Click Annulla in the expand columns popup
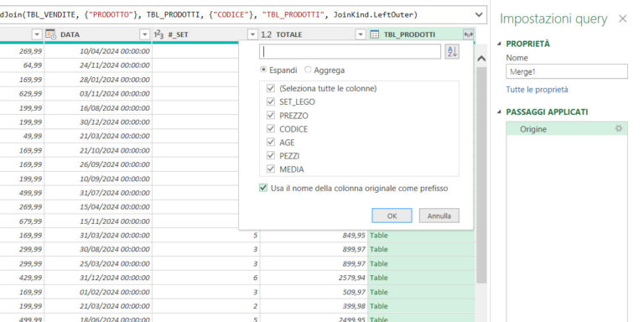The image size is (644, 322). (439, 216)
